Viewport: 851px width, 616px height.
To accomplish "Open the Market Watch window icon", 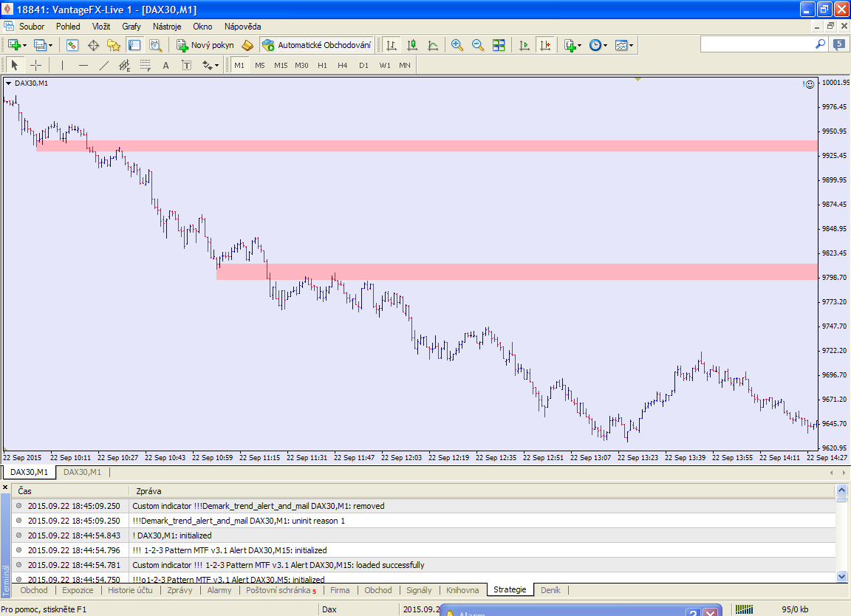I will [72, 45].
